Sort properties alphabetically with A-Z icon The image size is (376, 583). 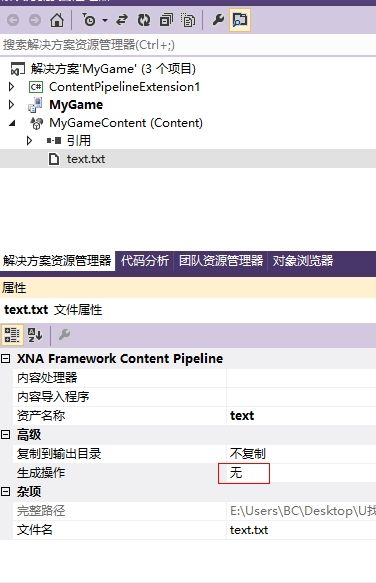click(35, 335)
